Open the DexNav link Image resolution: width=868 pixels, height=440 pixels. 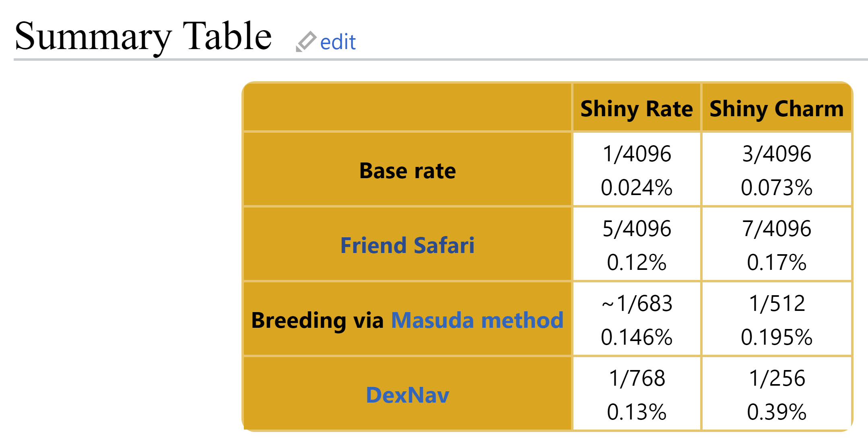click(x=407, y=395)
